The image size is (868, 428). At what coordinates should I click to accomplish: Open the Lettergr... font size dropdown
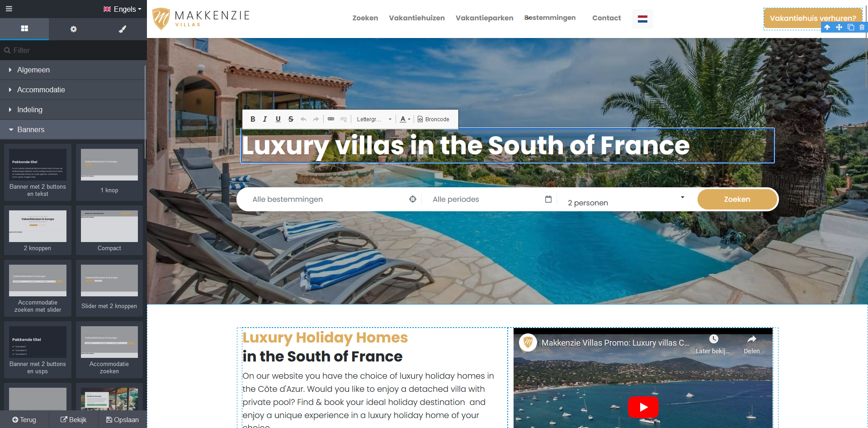point(374,119)
